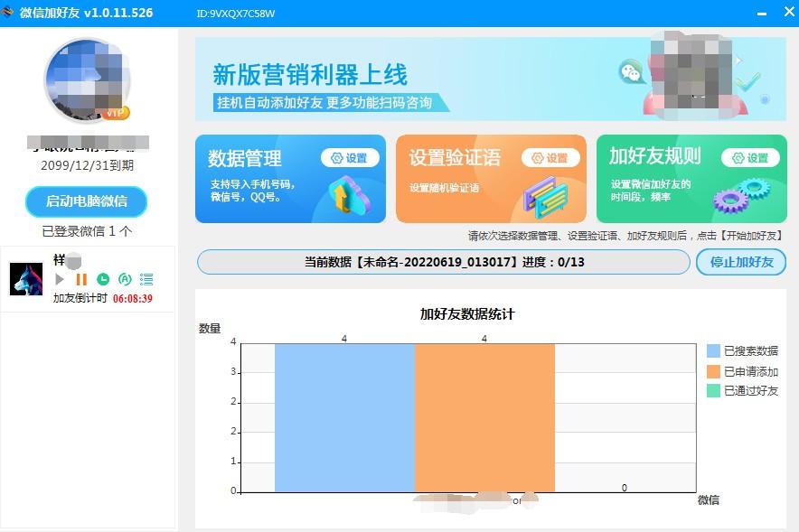Click the blue searched-data bar in chart

click(x=345, y=418)
